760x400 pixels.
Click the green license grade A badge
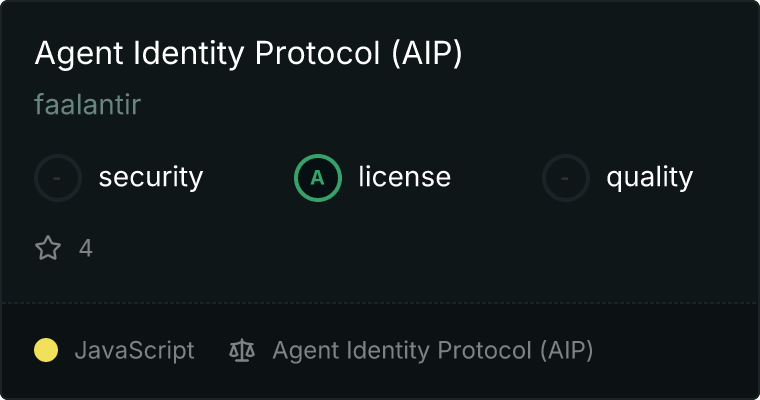pyautogui.click(x=318, y=178)
